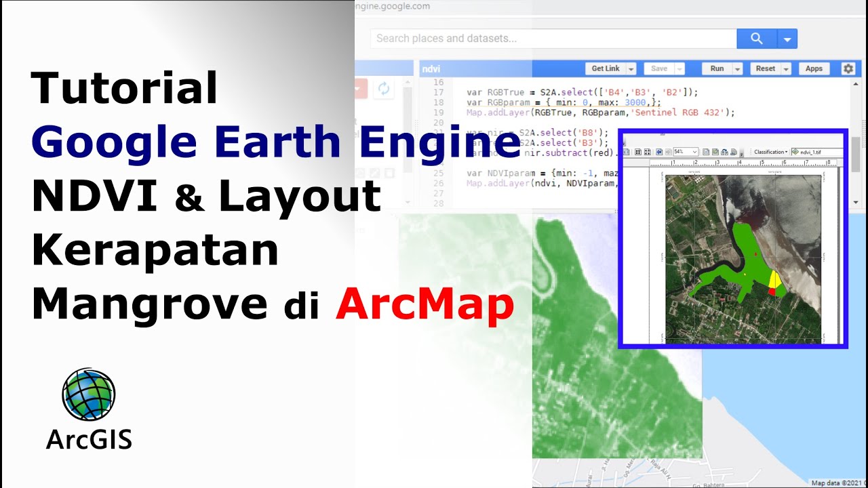Click the Reset button
The width and height of the screenshot is (868, 488).
tap(766, 68)
